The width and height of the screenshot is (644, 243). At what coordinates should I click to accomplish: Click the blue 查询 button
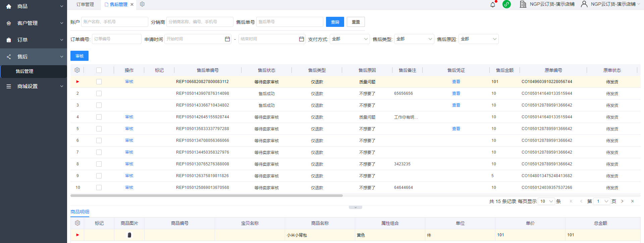point(335,22)
